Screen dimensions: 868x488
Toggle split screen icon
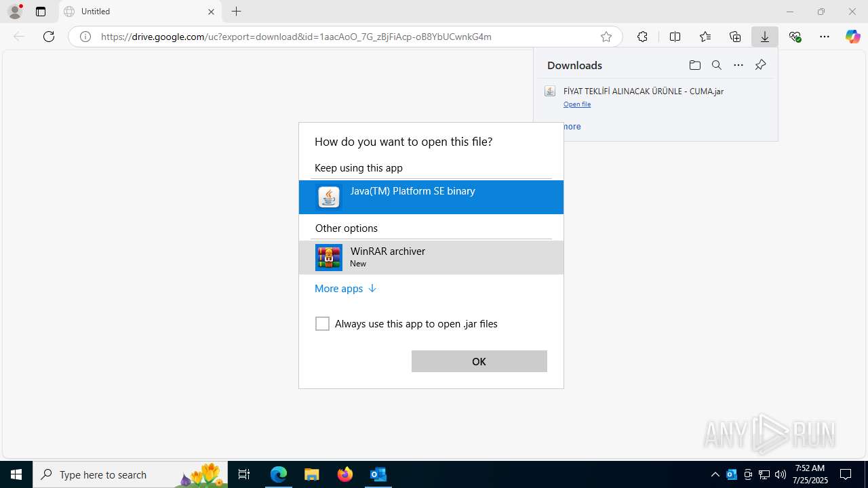(675, 37)
